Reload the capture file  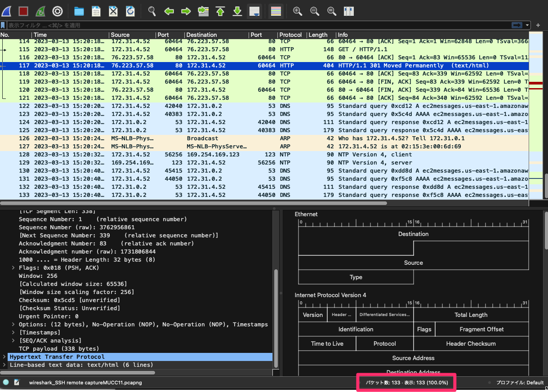[x=130, y=11]
